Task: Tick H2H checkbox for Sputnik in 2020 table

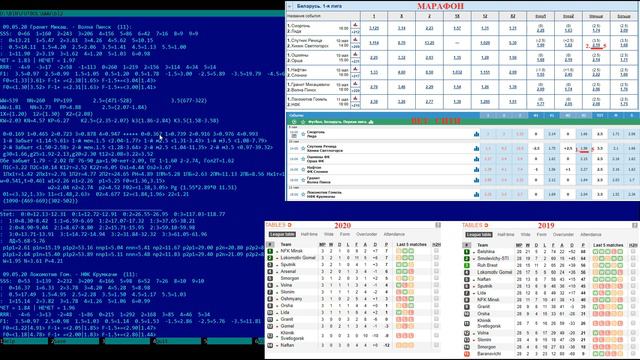Action: point(436,264)
